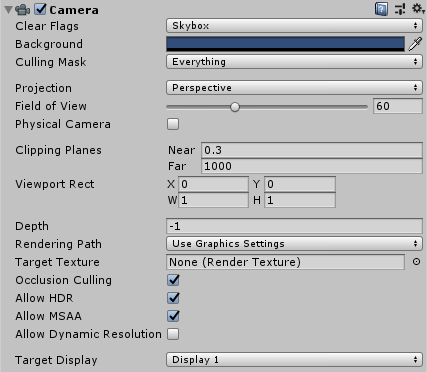
Task: Click the Near label
Action: click(181, 150)
